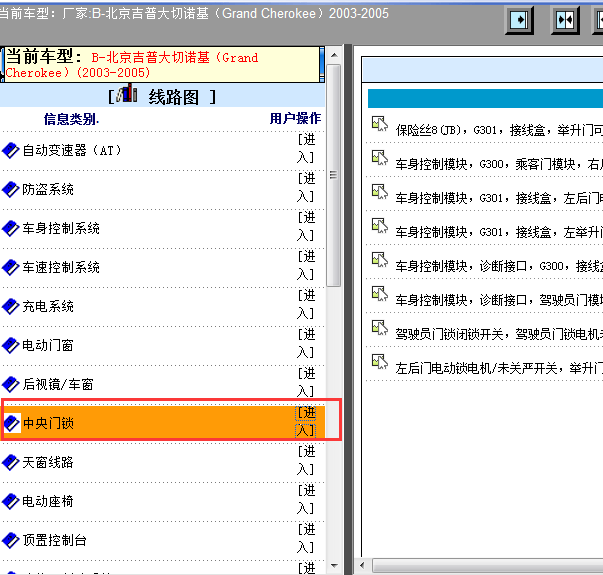Select the 后视镜/车窗 category text

(x=58, y=384)
